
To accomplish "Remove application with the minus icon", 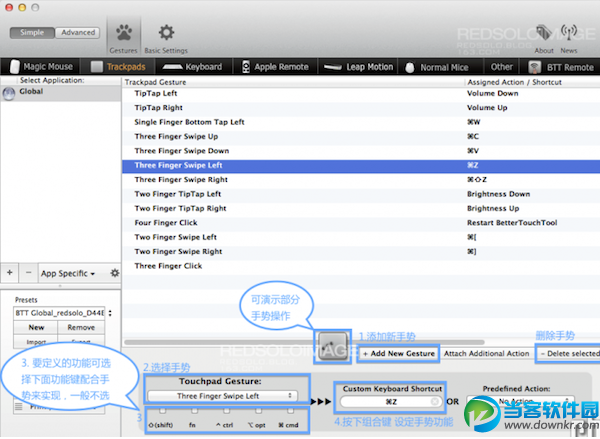I will 28,273.
